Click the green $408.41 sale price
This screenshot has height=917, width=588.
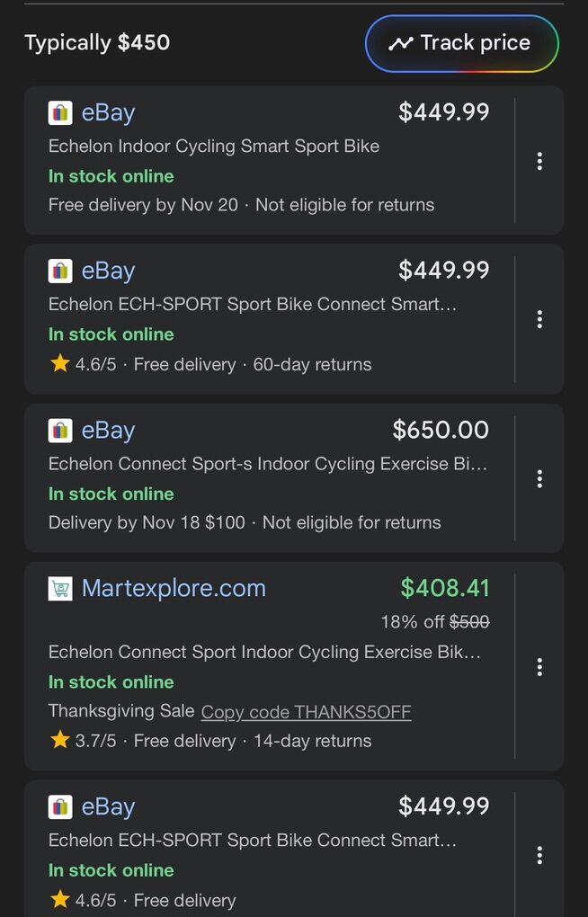(x=445, y=589)
